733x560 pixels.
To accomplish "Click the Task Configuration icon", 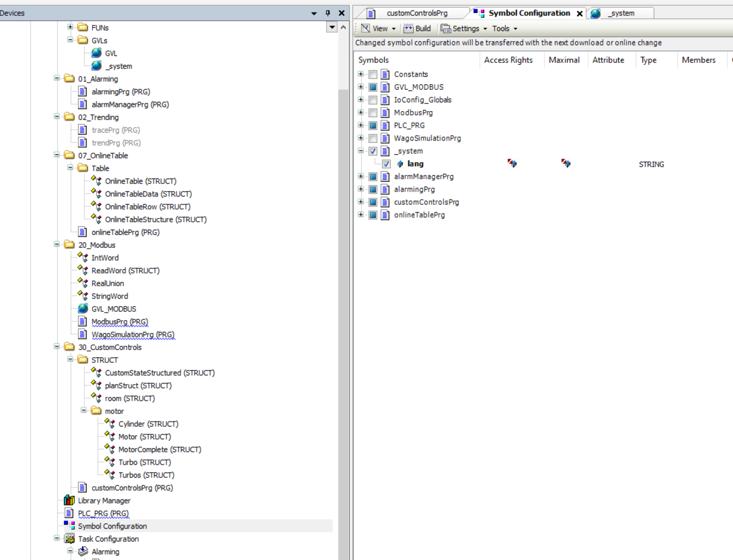I will (69, 539).
